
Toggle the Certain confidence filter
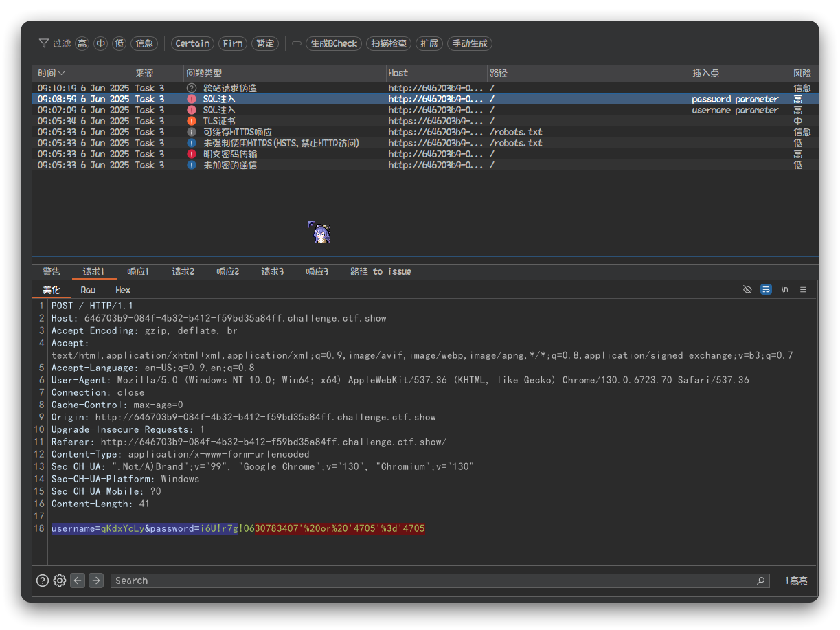point(192,43)
